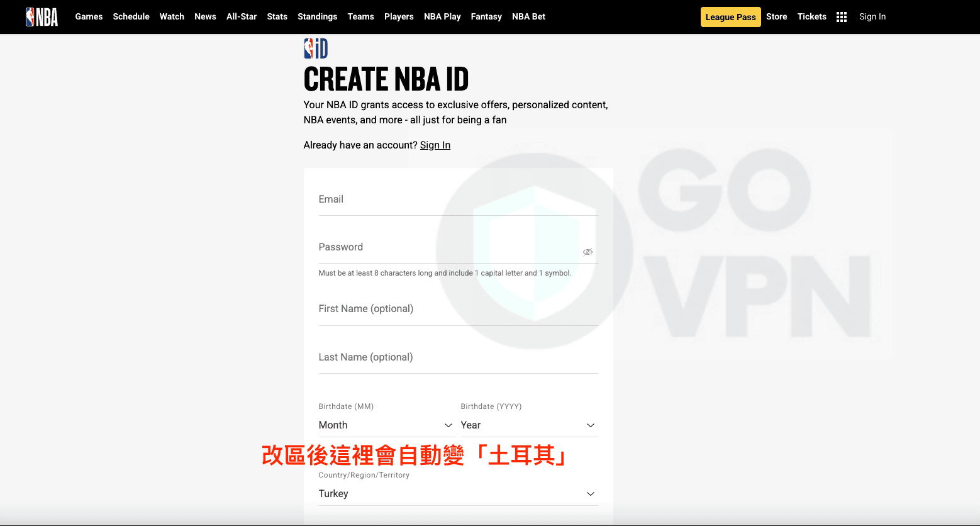
Task: Expand the birthdate Month dropdown
Action: [387, 425]
